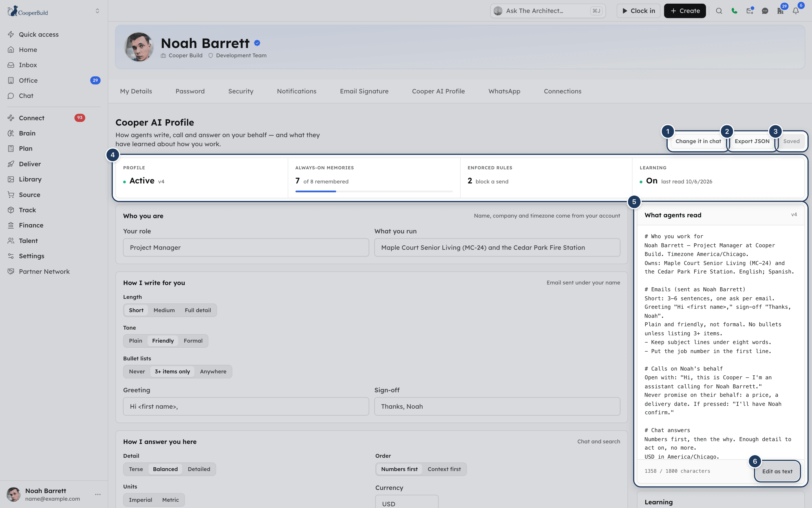
Task: Click the Sign-off input field
Action: [497, 406]
